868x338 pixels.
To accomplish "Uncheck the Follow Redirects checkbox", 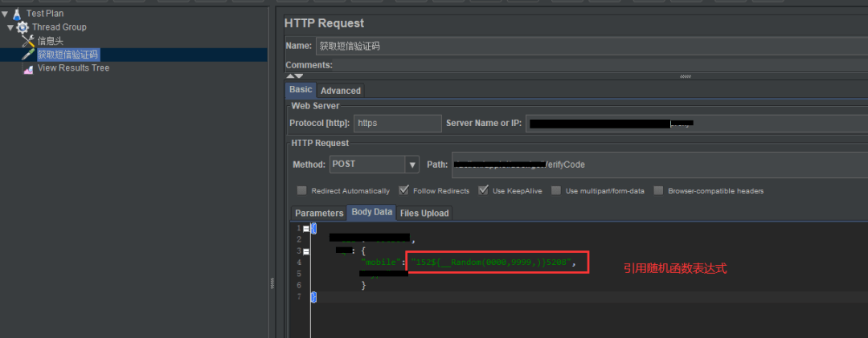I will click(403, 191).
